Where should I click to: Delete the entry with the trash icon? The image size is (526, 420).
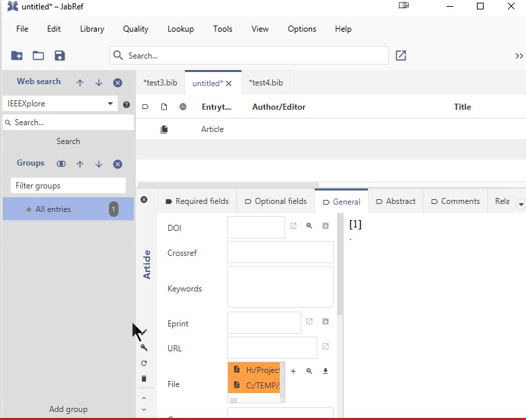(144, 378)
